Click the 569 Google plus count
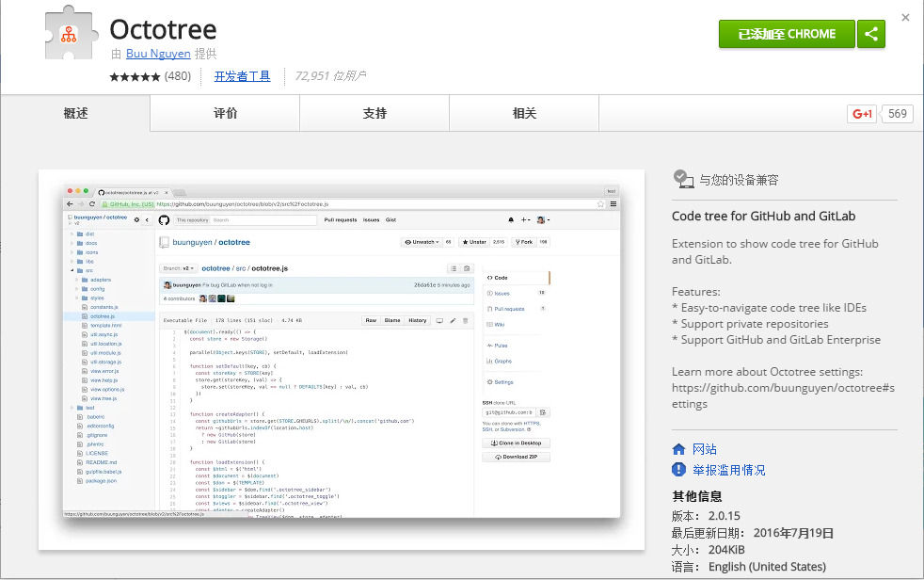 [x=897, y=114]
